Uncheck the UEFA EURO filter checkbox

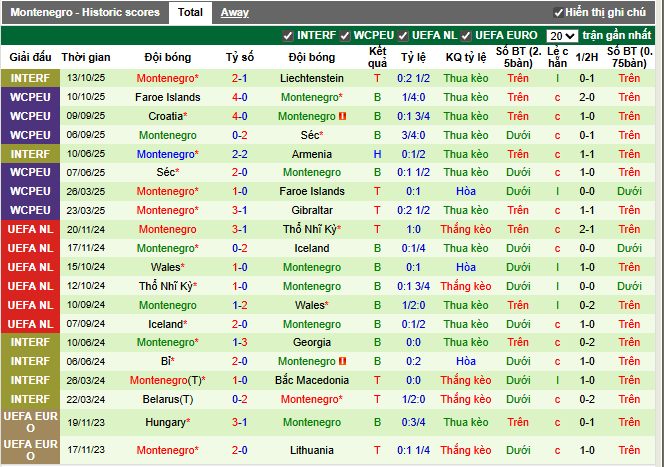click(x=466, y=36)
